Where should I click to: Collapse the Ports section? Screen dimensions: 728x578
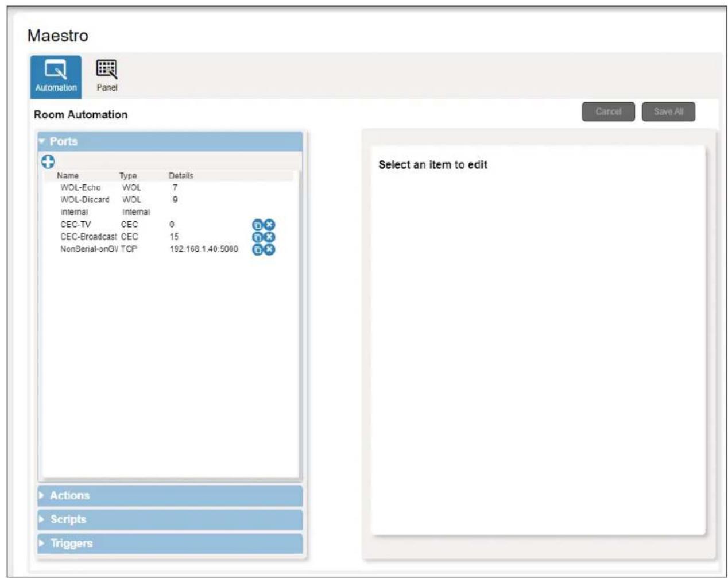(x=170, y=141)
